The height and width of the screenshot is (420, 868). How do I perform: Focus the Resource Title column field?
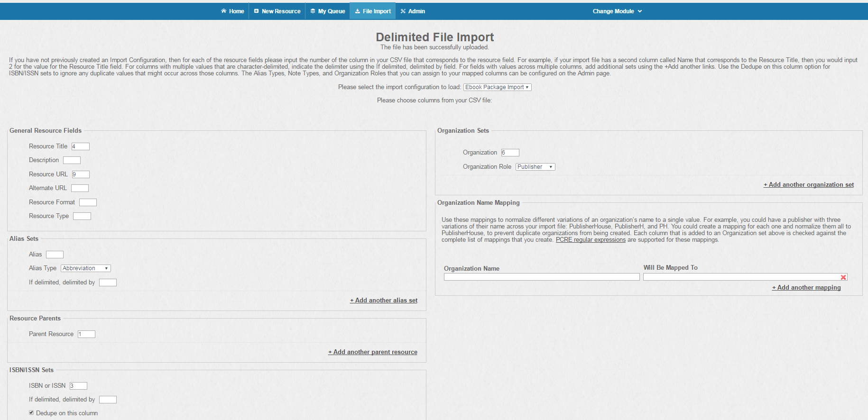pyautogui.click(x=81, y=146)
